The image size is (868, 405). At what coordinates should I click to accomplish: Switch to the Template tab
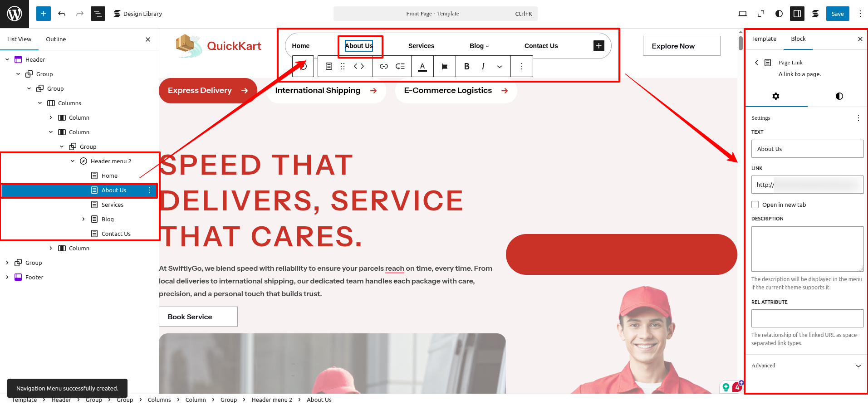(764, 39)
